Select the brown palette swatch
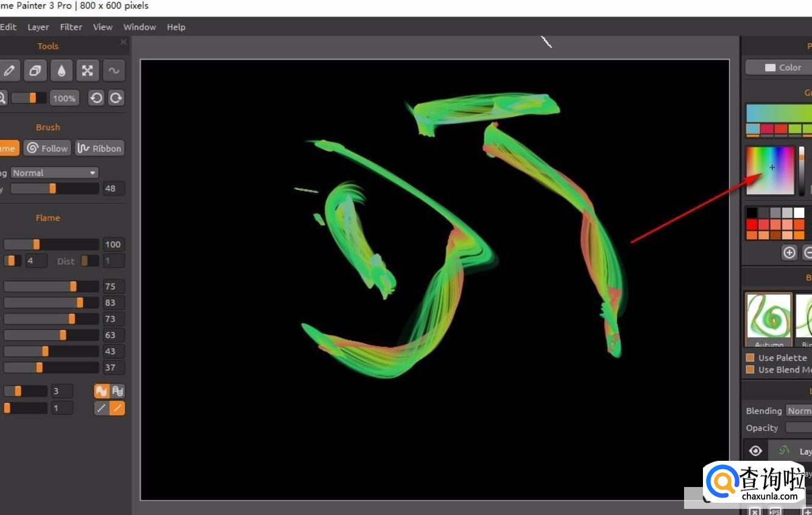 (775, 235)
